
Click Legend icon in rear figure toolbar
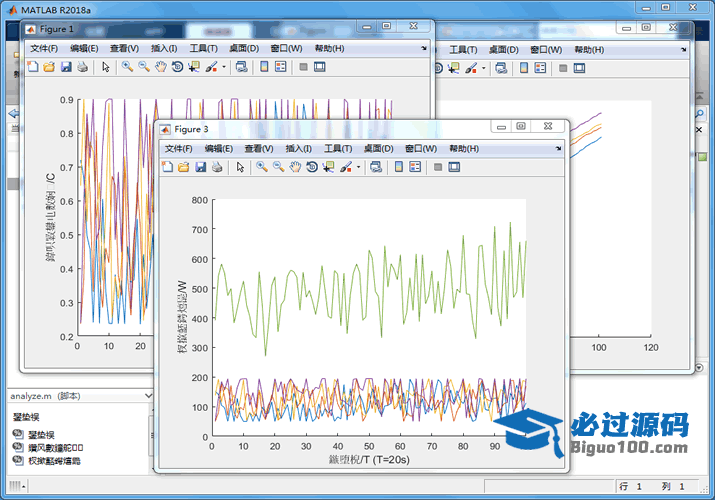pyautogui.click(x=540, y=68)
